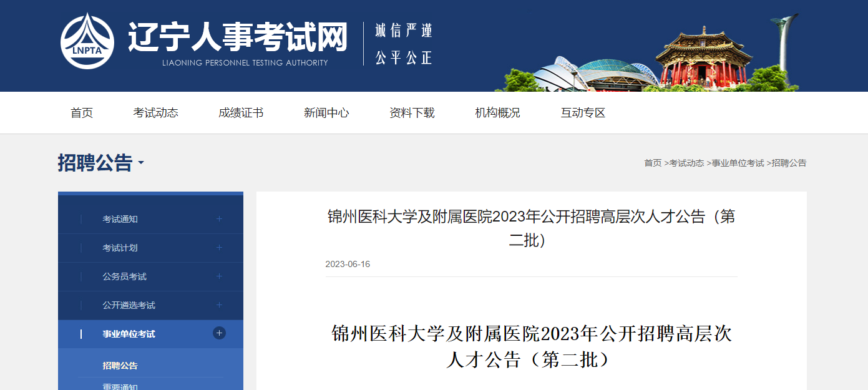Expand the plus icon beside 考试计划
This screenshot has width=868, height=390.
click(219, 248)
